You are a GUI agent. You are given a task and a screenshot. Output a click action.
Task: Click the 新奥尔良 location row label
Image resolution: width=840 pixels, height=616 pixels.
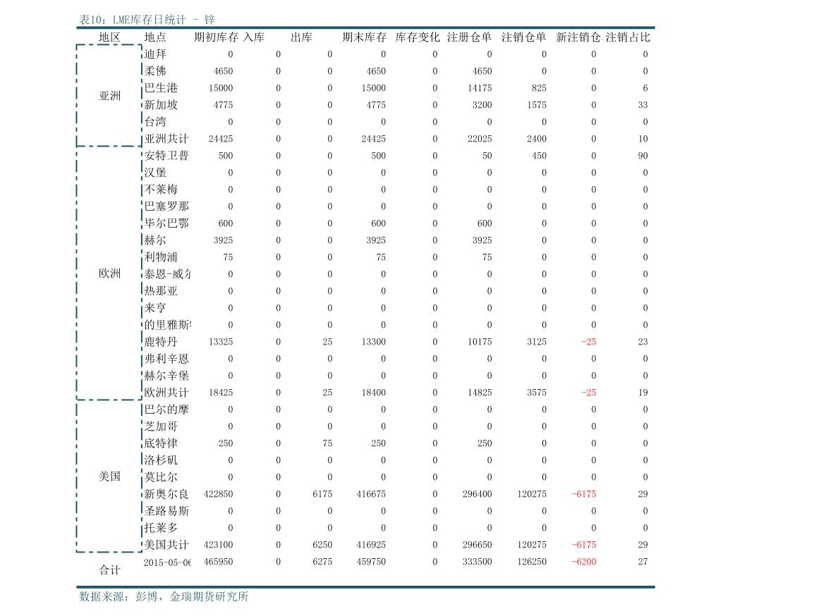(166, 494)
